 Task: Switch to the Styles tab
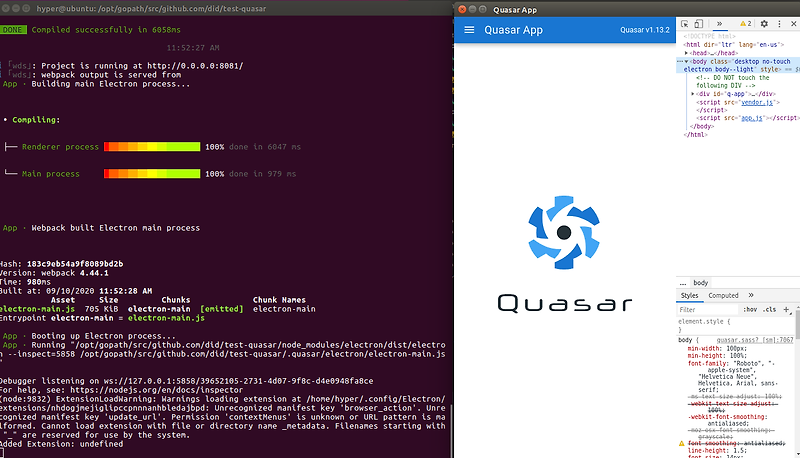[689, 295]
